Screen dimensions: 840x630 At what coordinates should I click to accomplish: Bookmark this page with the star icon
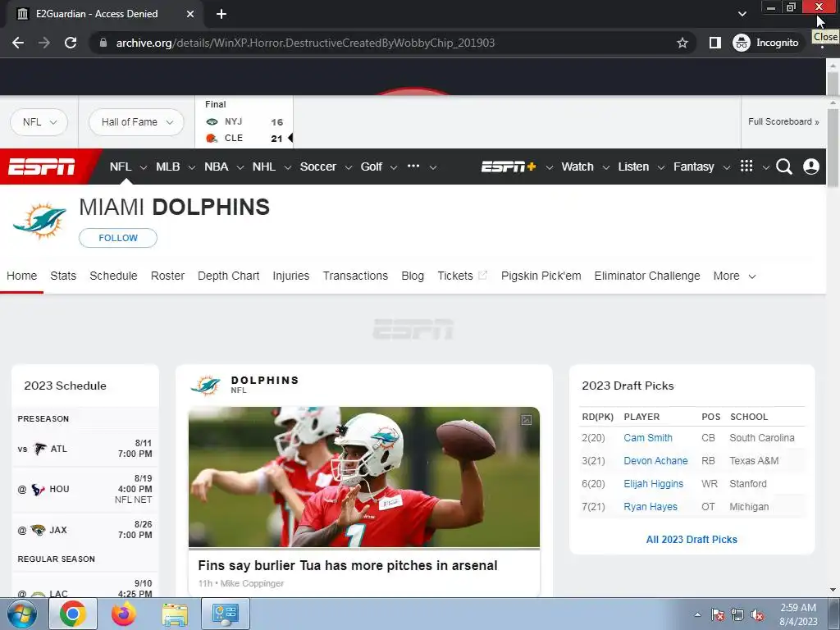click(x=682, y=43)
